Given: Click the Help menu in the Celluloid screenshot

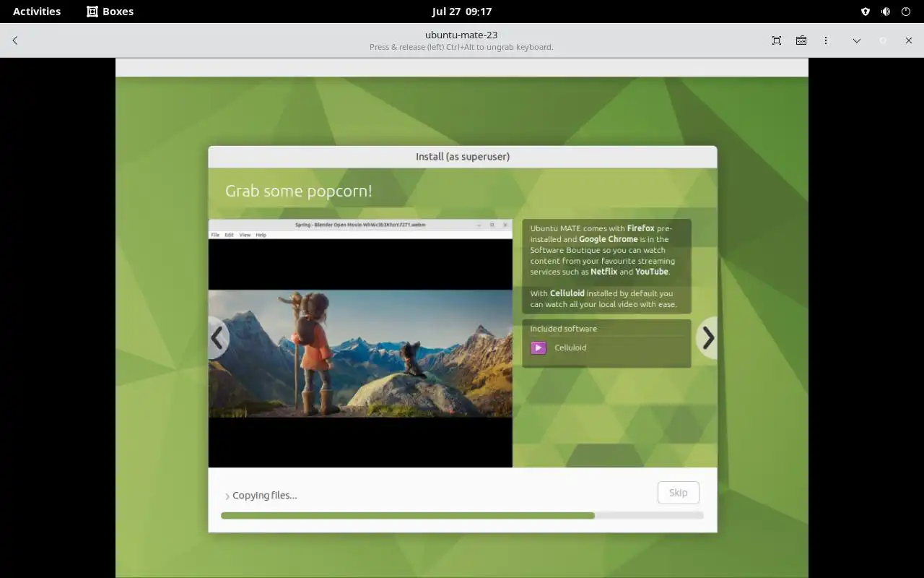Looking at the screenshot, I should [x=261, y=235].
